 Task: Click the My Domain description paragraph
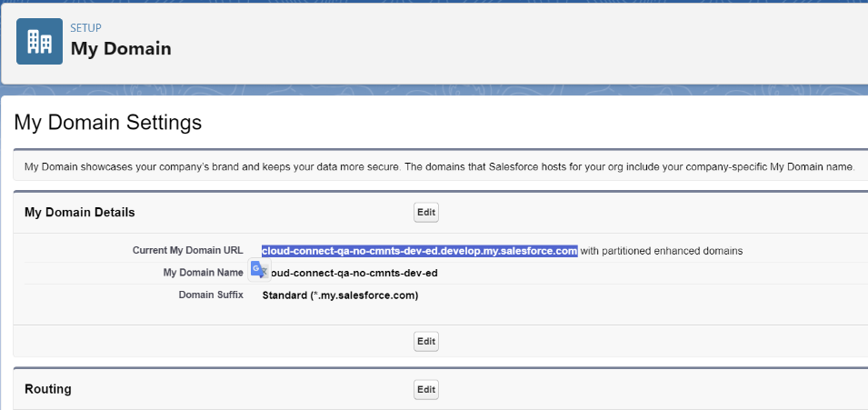(x=440, y=166)
